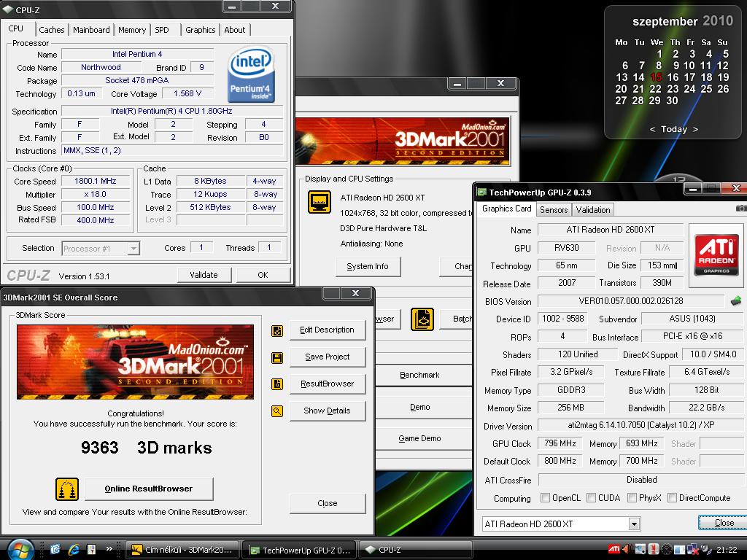Switch to the Graphics tab in CPU-Z

pyautogui.click(x=200, y=29)
